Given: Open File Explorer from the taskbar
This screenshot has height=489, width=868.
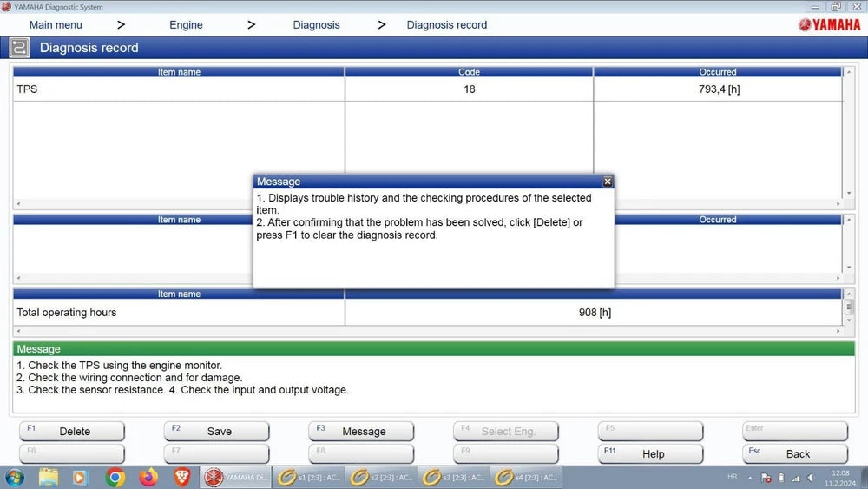Looking at the screenshot, I should pyautogui.click(x=49, y=477).
